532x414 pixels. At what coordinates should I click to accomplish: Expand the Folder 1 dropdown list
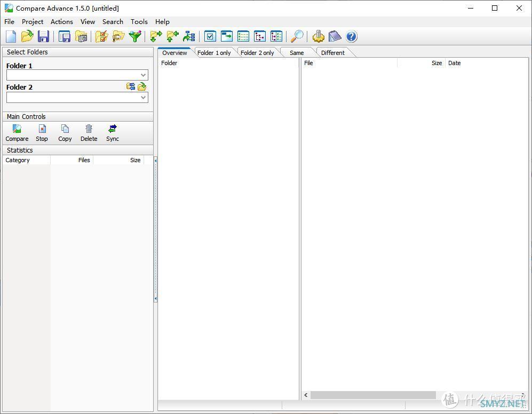(143, 76)
